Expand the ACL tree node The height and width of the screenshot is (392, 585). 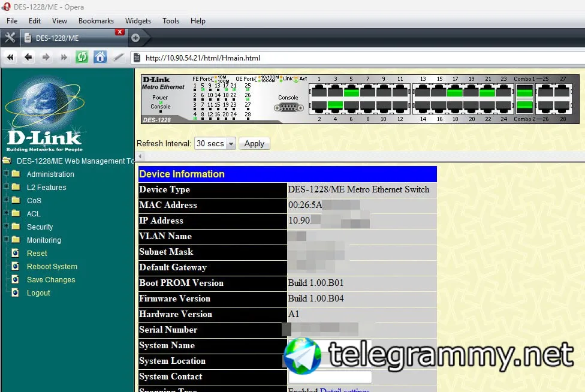[x=6, y=213]
